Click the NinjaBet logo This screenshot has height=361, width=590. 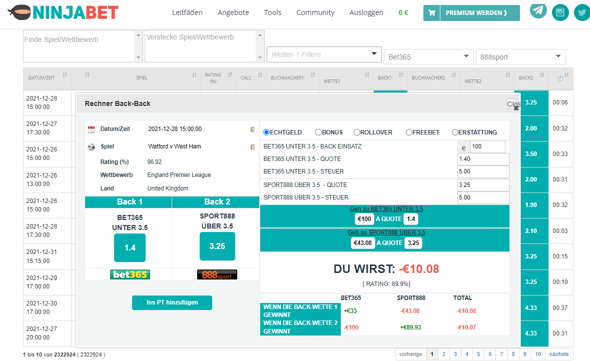point(63,12)
